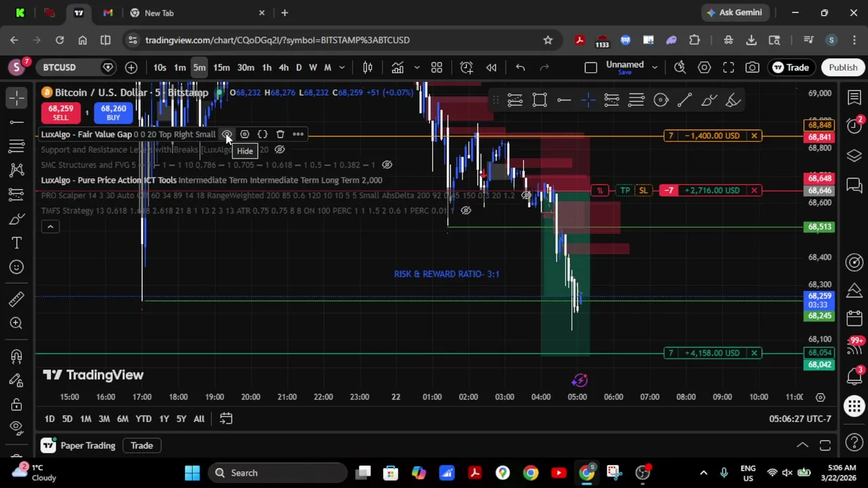Select the ruler measure tool
Screen dimensions: 868x488
tap(17, 298)
